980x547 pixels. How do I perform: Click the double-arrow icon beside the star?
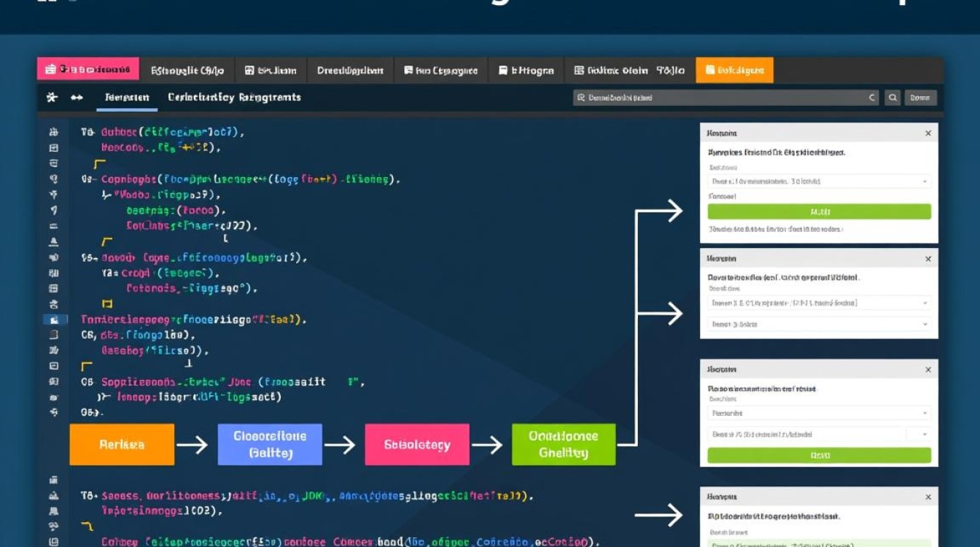[x=77, y=97]
